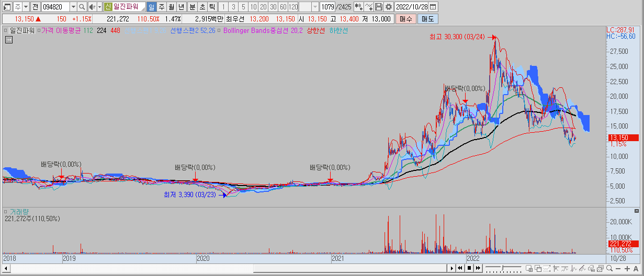The width and height of the screenshot is (644, 276).
Task: Click the volume panel corner icon
Action: [637, 210]
